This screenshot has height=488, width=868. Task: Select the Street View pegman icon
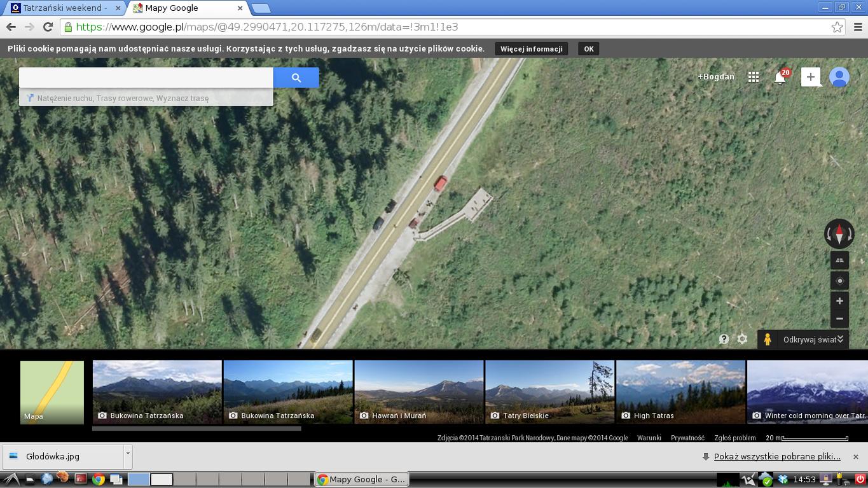(x=768, y=340)
